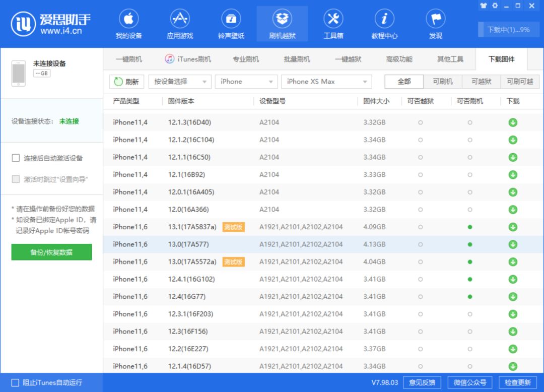Viewport: 544px width, 392px height.
Task: Open the 工具箱 toolbox
Action: [x=333, y=25]
